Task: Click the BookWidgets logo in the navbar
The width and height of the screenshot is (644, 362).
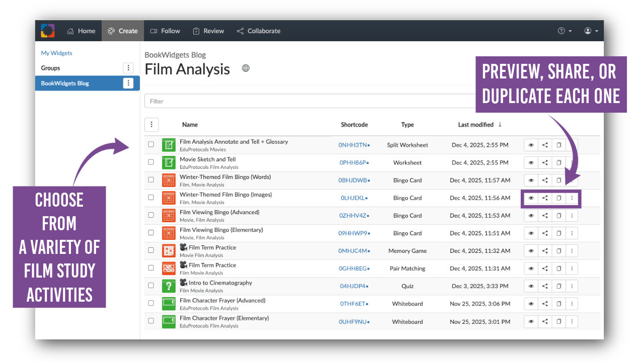Action: click(x=48, y=31)
